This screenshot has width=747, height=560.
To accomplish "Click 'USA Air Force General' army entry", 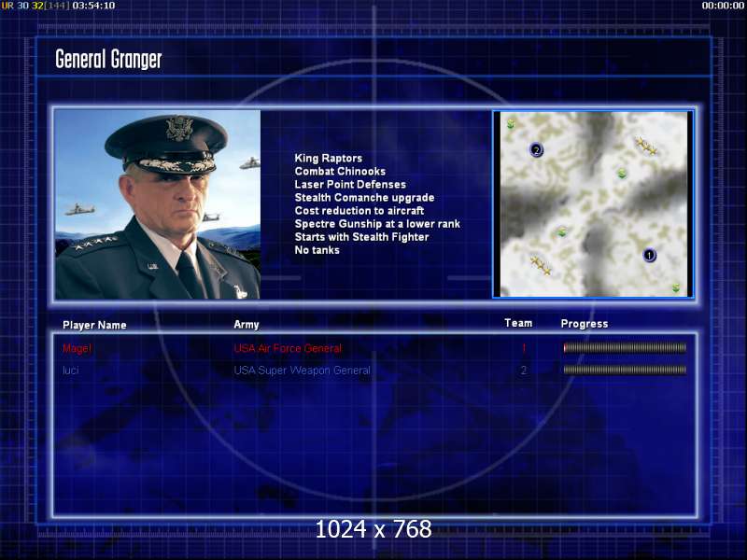I will tap(288, 348).
